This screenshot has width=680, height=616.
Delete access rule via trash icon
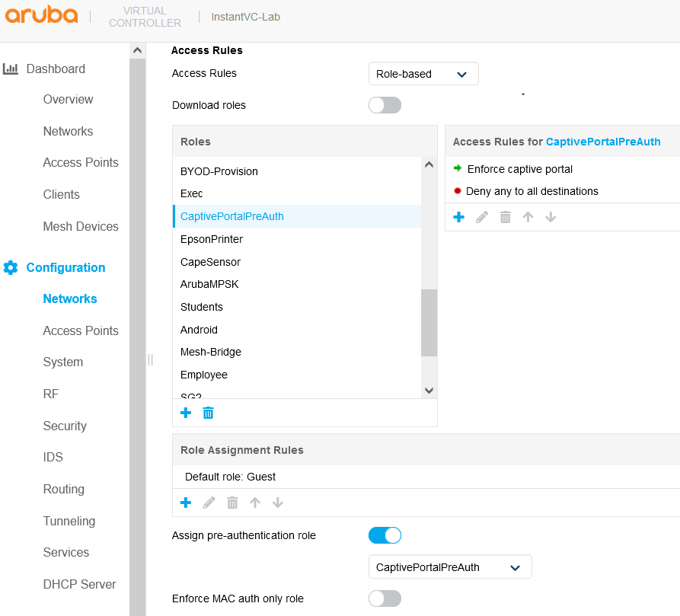(x=505, y=217)
